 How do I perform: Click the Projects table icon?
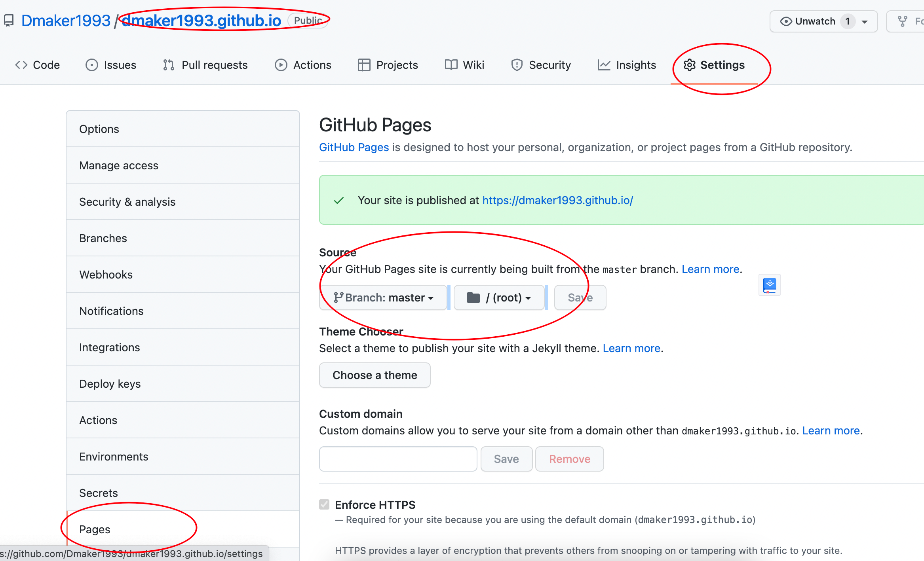coord(364,65)
